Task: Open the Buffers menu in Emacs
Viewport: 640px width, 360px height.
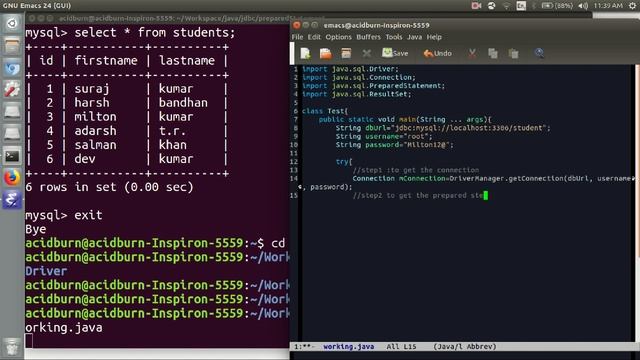Action: 368,37
